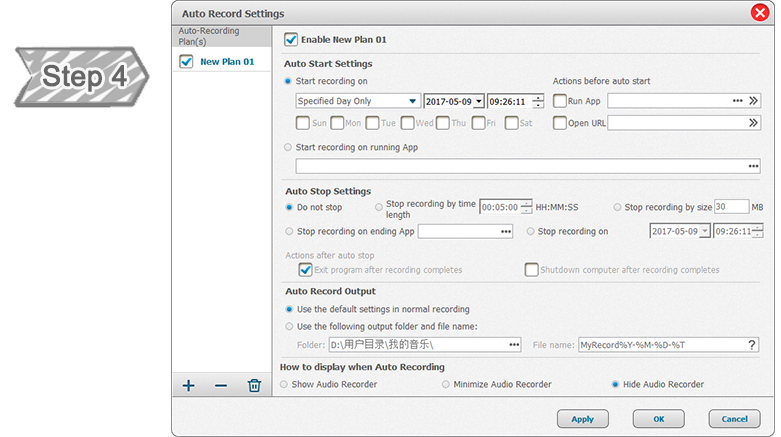Image resolution: width=781 pixels, height=437 pixels.
Task: Click the Cancel button
Action: click(734, 419)
